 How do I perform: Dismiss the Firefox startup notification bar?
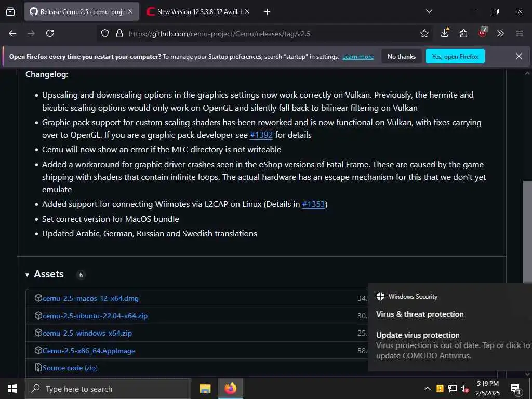point(519,56)
